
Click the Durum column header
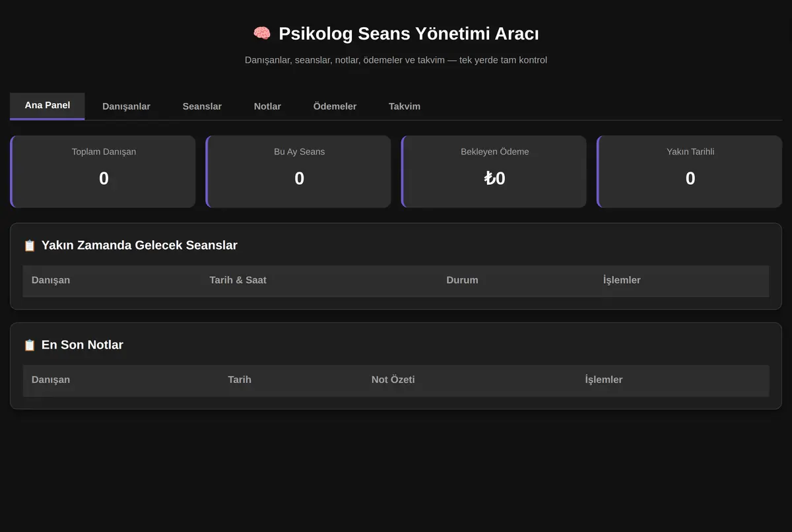(462, 280)
